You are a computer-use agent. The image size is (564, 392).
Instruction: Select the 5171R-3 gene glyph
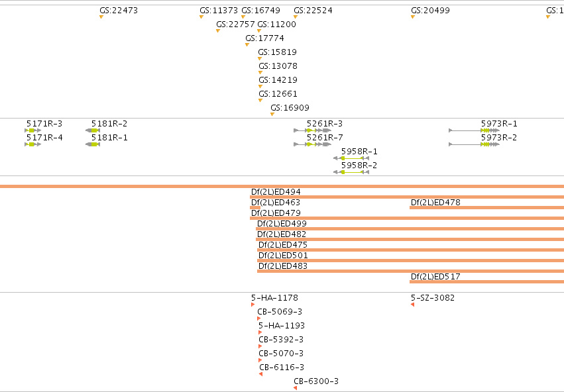(32, 130)
